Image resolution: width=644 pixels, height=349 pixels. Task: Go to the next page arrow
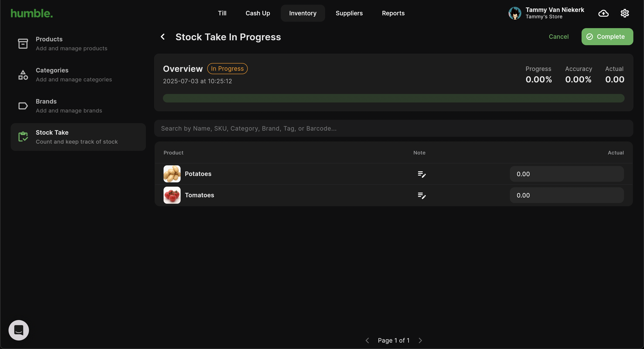point(420,340)
